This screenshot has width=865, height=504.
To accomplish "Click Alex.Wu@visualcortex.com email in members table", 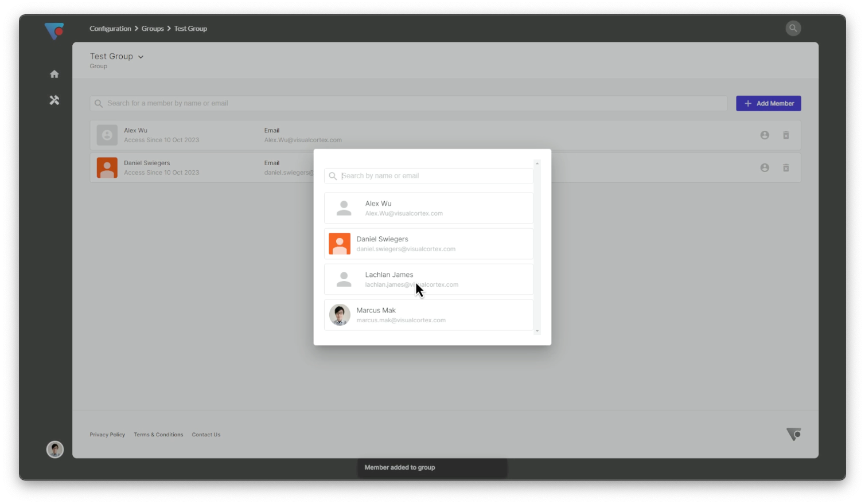I will 303,140.
